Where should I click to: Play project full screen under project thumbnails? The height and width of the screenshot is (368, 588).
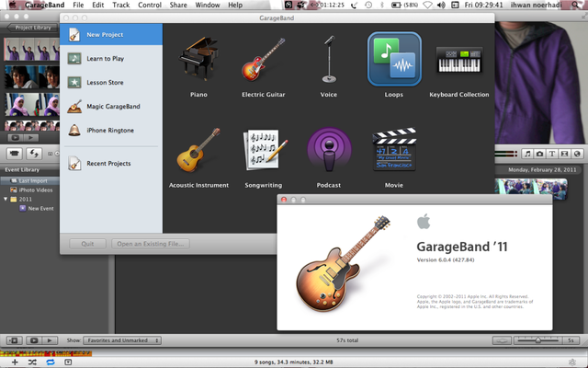15,138
